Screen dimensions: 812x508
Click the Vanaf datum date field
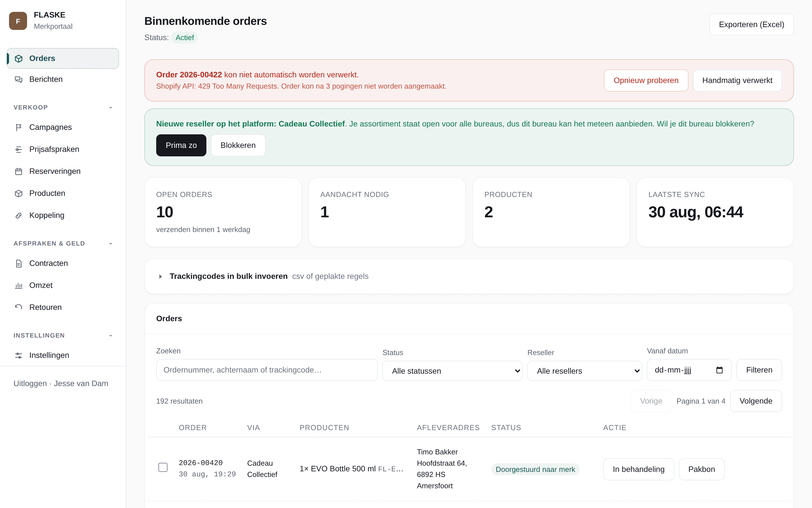pyautogui.click(x=689, y=370)
